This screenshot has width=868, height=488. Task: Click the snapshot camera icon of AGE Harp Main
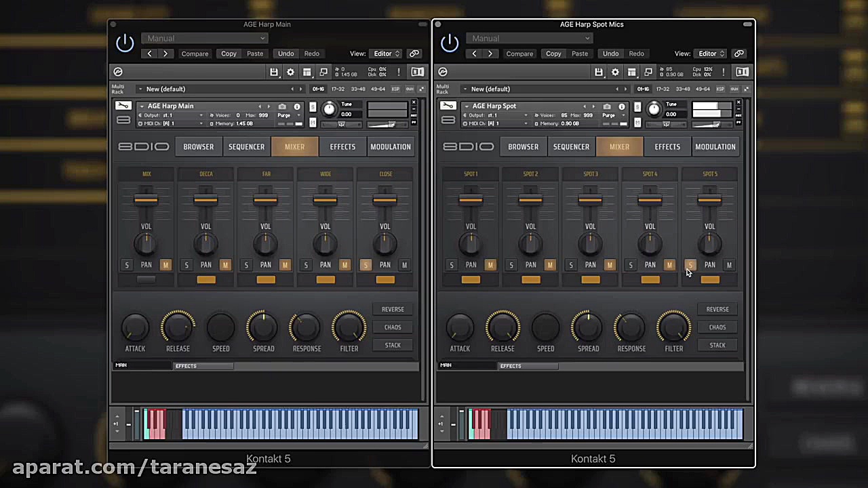point(282,106)
